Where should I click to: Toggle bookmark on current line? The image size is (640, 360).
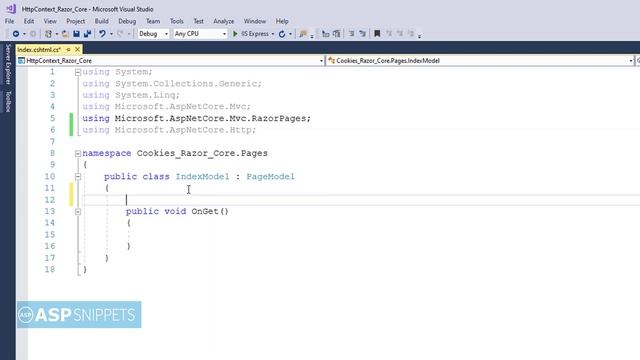tap(377, 34)
